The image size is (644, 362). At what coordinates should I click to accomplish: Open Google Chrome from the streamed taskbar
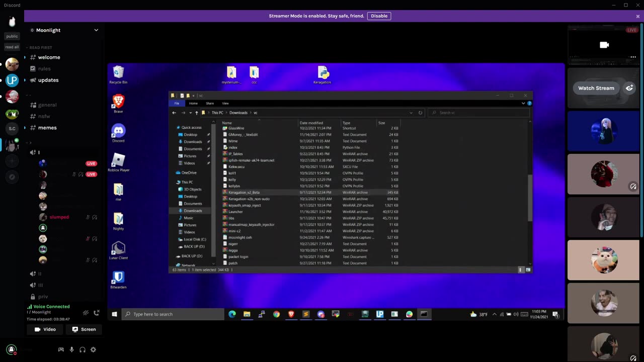click(x=276, y=314)
